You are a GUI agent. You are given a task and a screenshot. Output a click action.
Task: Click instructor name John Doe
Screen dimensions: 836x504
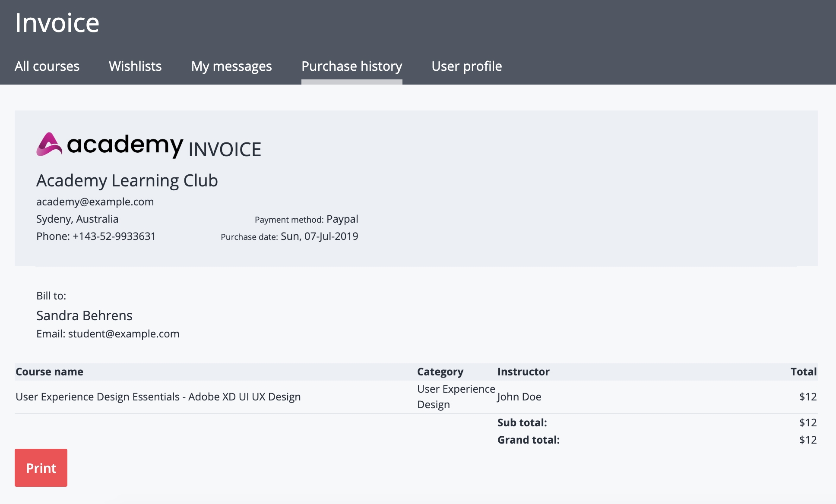tap(519, 397)
